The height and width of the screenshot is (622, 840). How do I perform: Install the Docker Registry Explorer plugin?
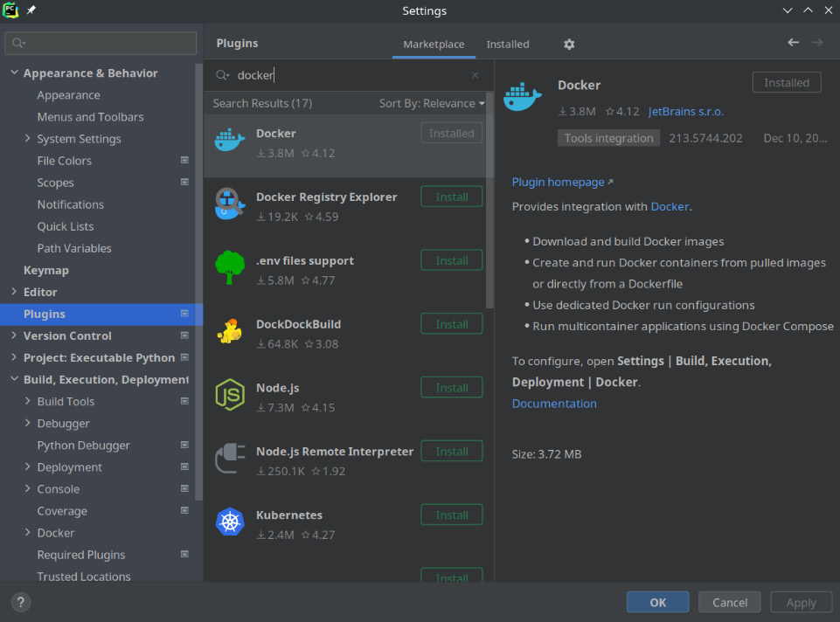point(452,197)
